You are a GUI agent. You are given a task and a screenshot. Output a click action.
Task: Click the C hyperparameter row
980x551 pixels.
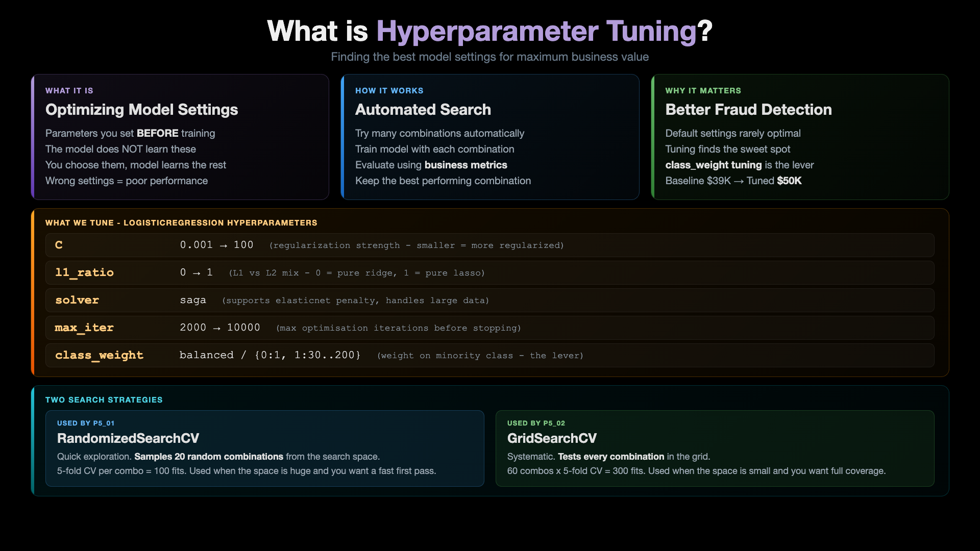(490, 245)
